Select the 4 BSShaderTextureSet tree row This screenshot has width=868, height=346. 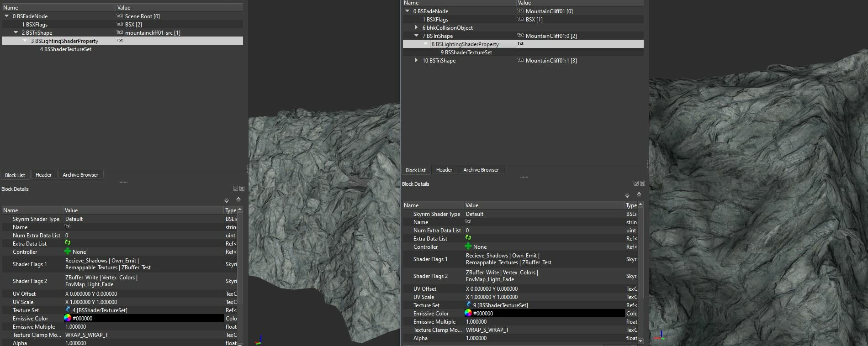122,49
